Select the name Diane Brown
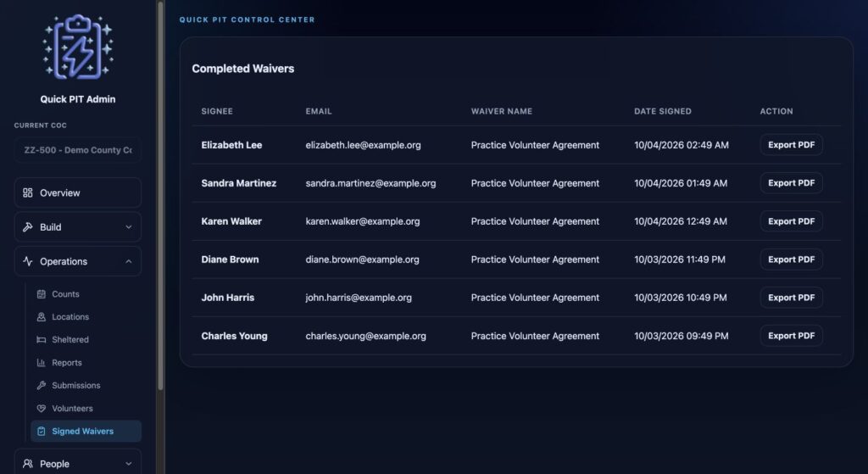Image resolution: width=868 pixels, height=474 pixels. click(x=230, y=259)
